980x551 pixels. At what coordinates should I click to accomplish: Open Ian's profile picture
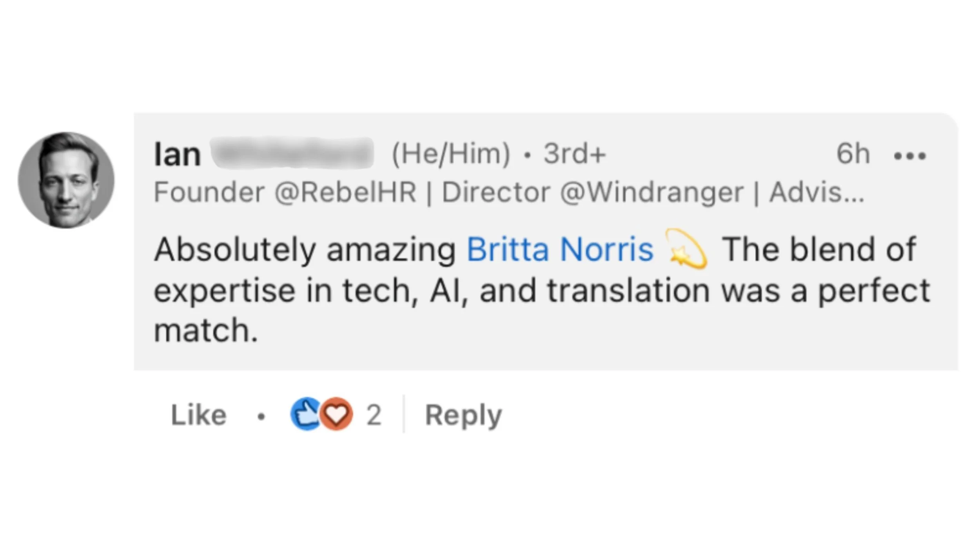[66, 180]
